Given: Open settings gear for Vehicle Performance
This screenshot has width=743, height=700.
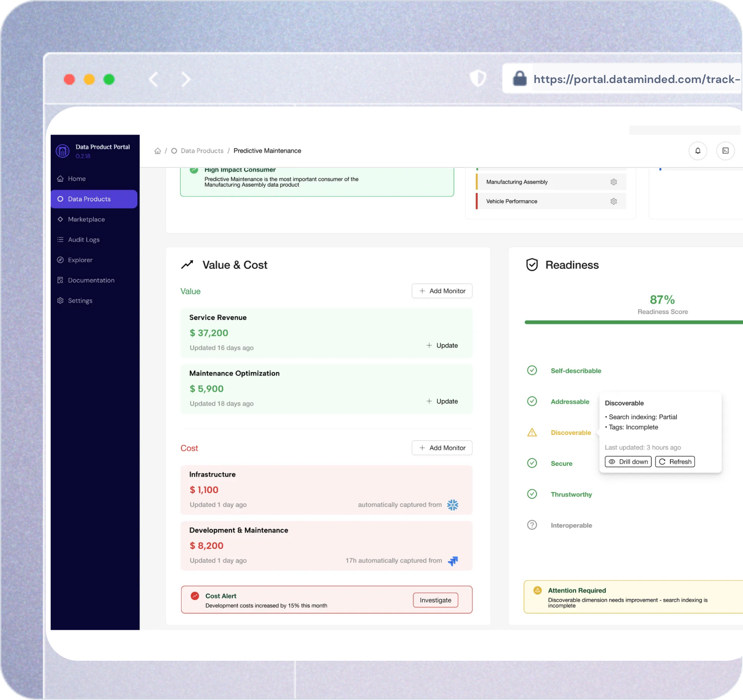Looking at the screenshot, I should 613,202.
